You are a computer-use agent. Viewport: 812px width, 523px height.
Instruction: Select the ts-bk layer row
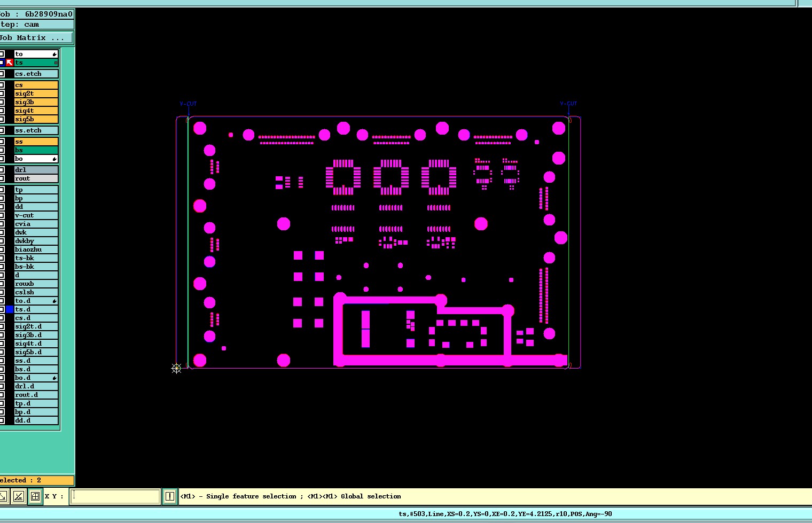[x=36, y=258]
